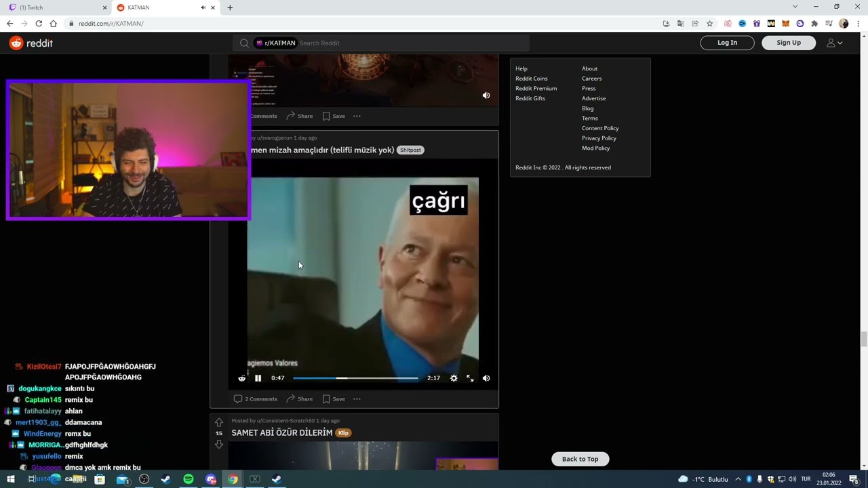Click the address bar URL
The height and width of the screenshot is (488, 868).
point(111,23)
